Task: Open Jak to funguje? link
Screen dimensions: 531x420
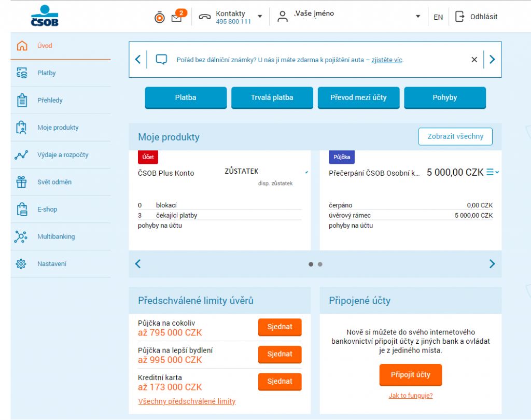Action: coord(411,396)
